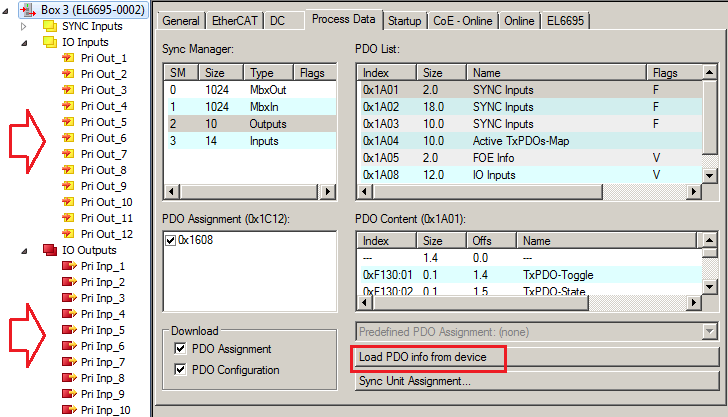Click the yellow IO Inputs folder icon
Image resolution: width=728 pixels, height=417 pixels.
50,42
